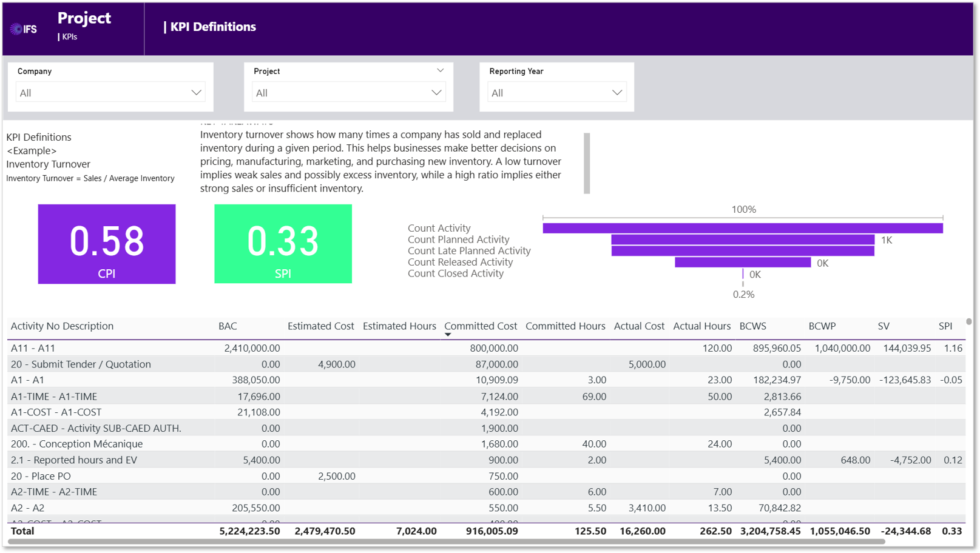Click the Total BAC value 5,224,223.50
The width and height of the screenshot is (980, 553).
pos(249,531)
